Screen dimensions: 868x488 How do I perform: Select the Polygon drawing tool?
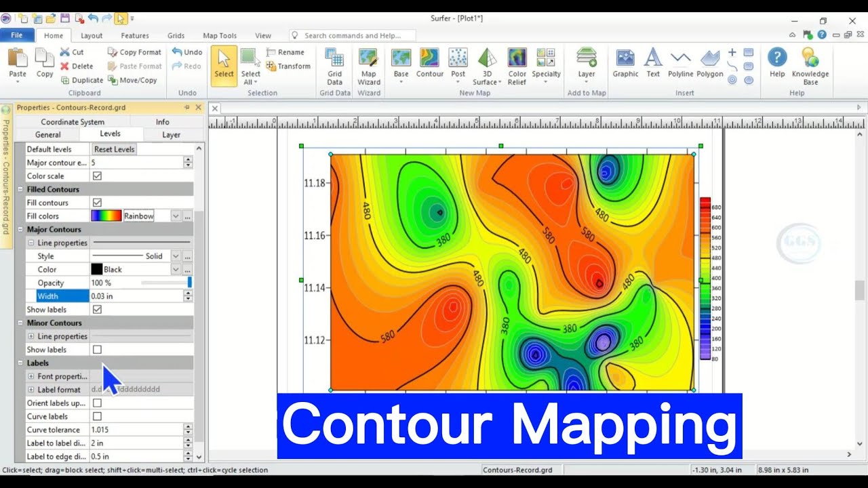pos(710,63)
